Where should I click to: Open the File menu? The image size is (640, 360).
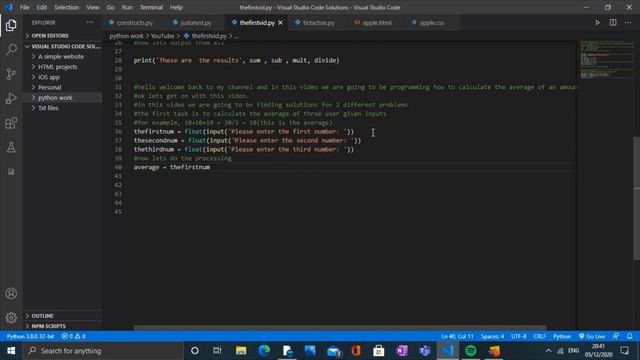coord(24,7)
